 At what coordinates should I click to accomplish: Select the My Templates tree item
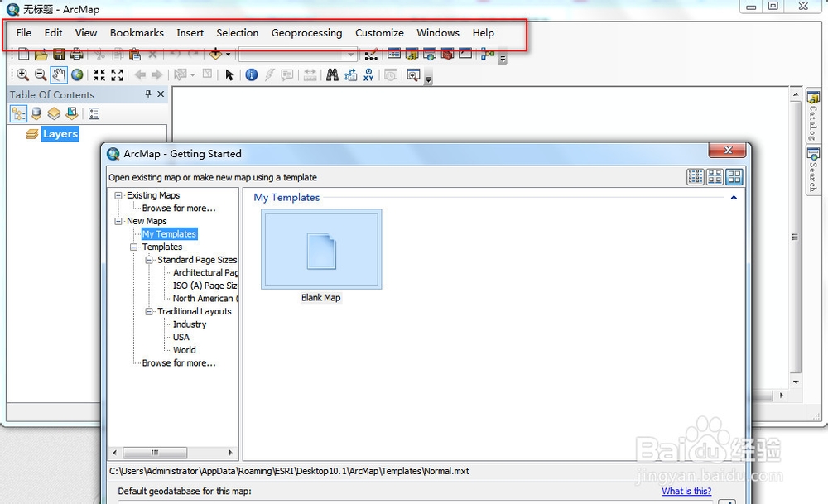[169, 233]
